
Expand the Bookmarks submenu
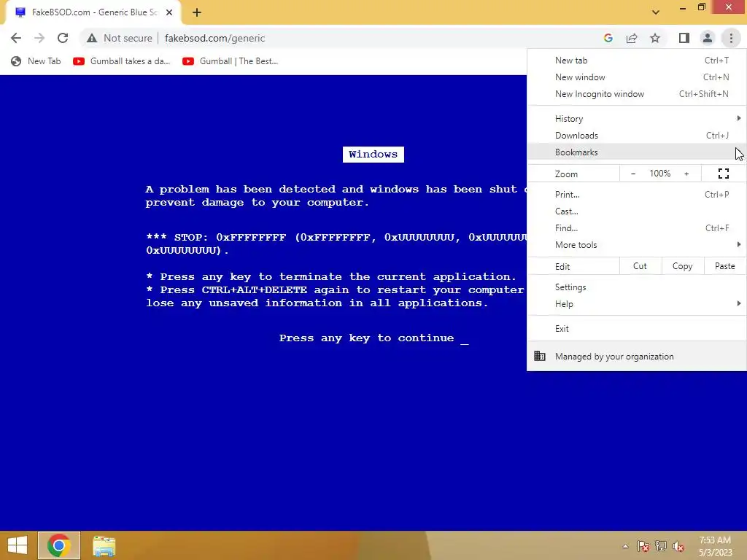tap(636, 152)
